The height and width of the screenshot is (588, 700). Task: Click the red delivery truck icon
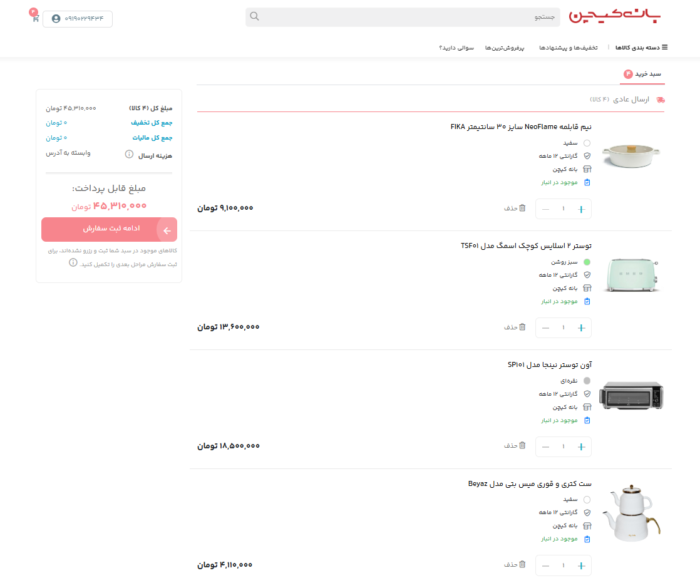click(x=661, y=100)
